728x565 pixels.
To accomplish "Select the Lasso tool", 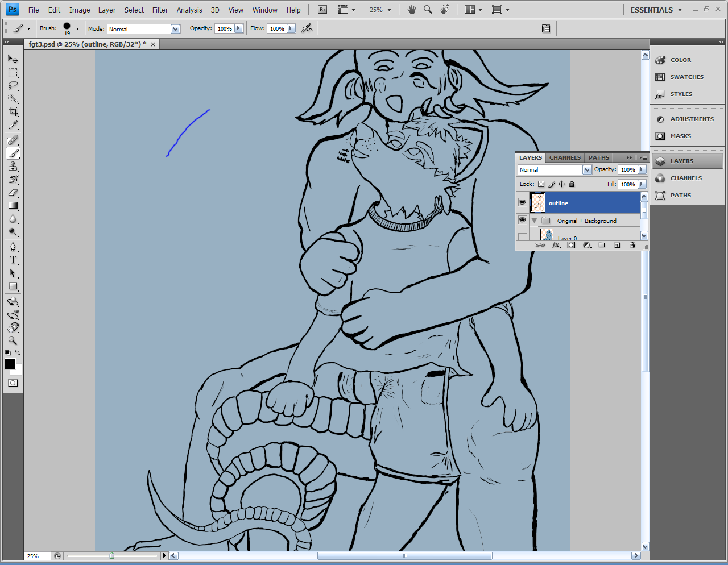I will 13,86.
